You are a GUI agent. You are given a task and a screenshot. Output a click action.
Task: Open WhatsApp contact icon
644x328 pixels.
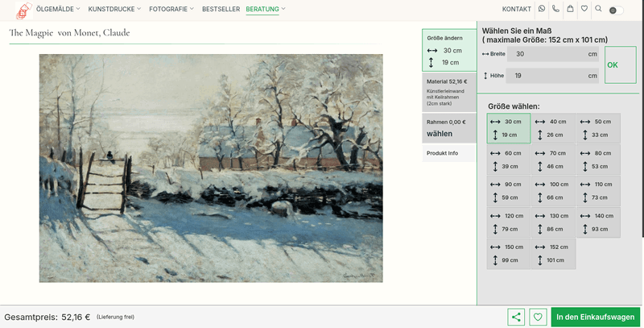click(x=542, y=9)
